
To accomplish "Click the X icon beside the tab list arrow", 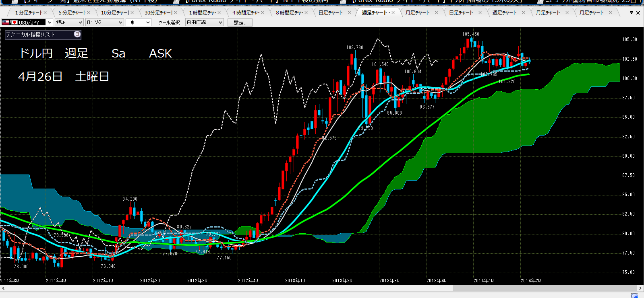I will pos(638,13).
